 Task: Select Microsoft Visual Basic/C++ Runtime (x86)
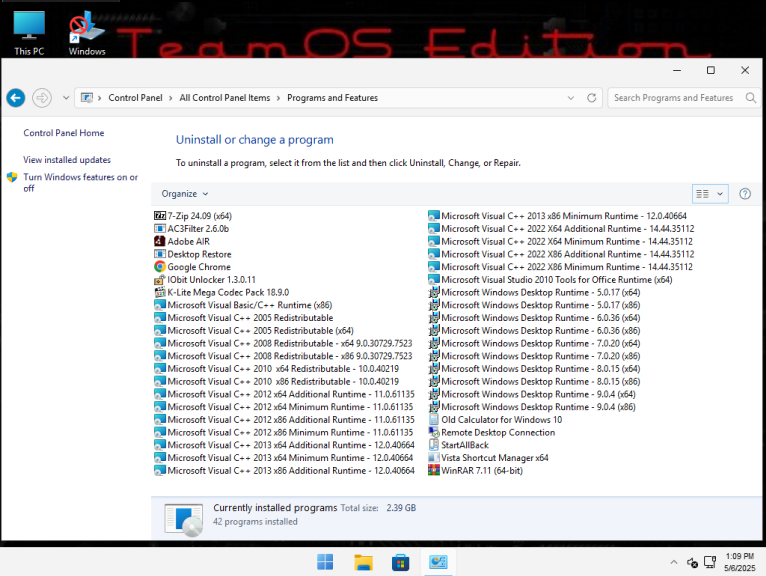coord(243,305)
